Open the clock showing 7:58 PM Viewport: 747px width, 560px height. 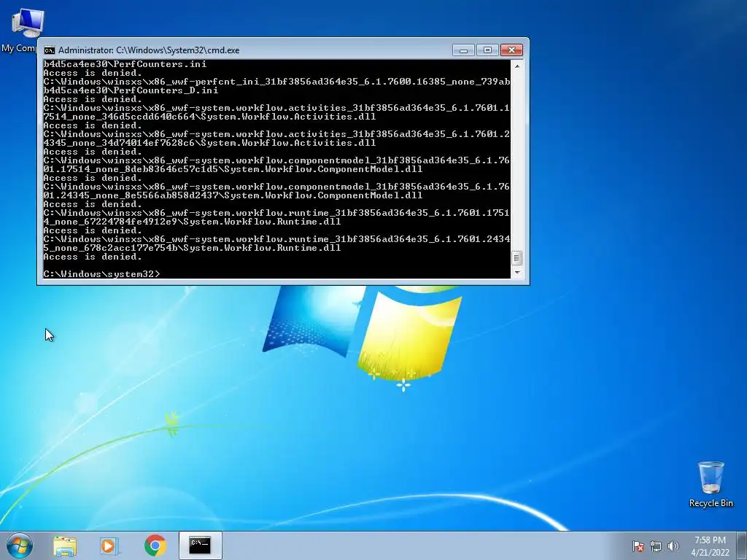[x=710, y=546]
